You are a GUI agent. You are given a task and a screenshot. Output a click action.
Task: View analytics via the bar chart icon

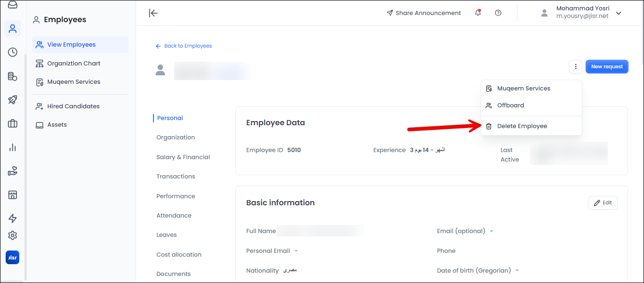coord(13,147)
